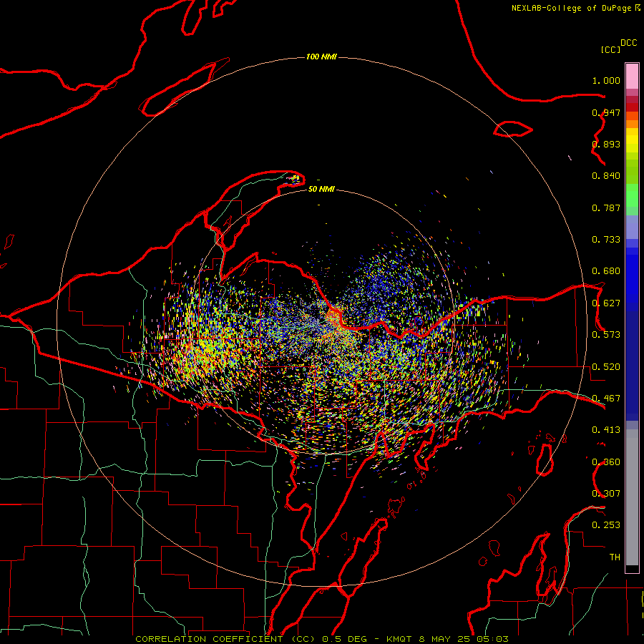Select the 0.467 legend value
The height and width of the screenshot is (644, 644).
606,399
